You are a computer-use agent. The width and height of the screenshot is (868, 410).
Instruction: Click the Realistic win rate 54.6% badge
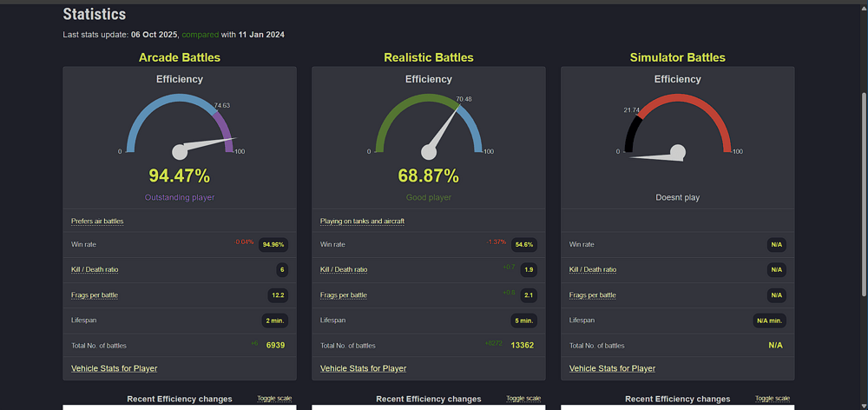(x=523, y=245)
